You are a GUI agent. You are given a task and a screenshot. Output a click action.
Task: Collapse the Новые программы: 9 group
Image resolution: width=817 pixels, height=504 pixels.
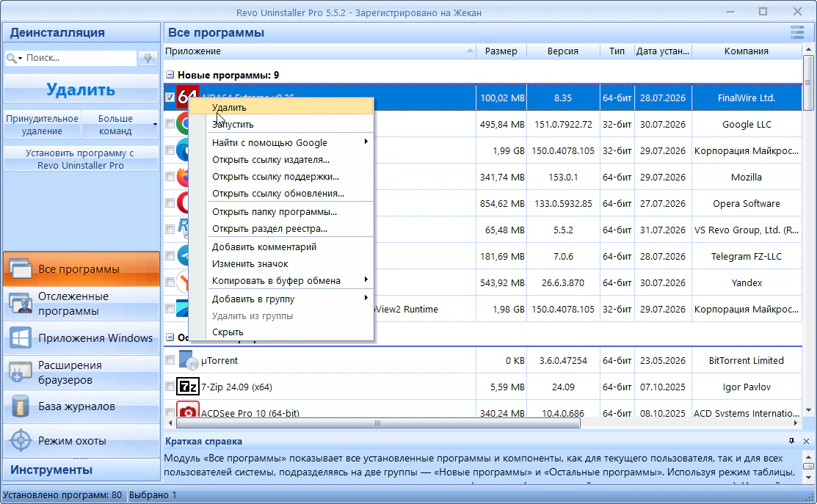(170, 75)
